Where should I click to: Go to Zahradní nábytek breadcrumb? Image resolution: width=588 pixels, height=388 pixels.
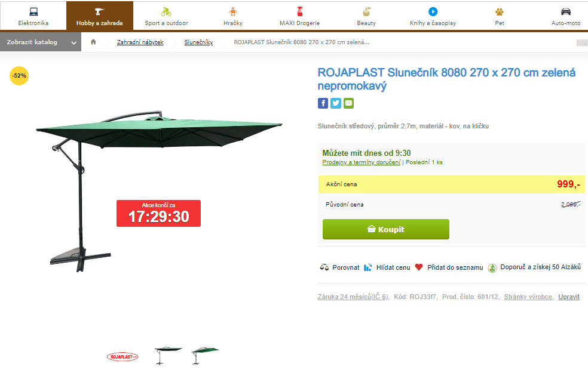140,42
